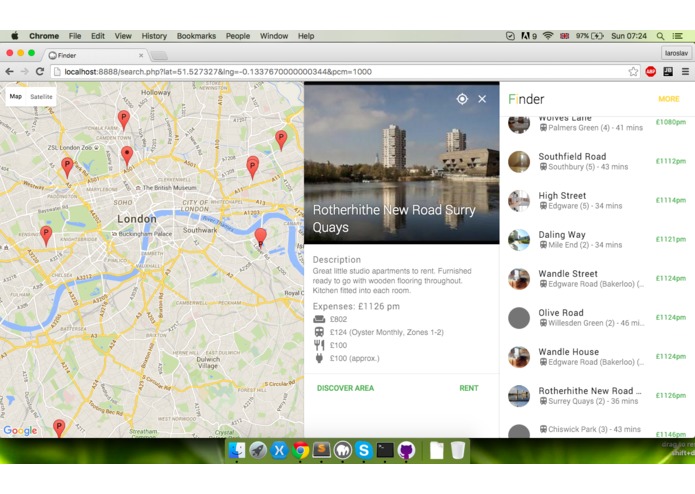Click the Southfield Road thumbnail image
This screenshot has width=695, height=494.
pos(519,162)
